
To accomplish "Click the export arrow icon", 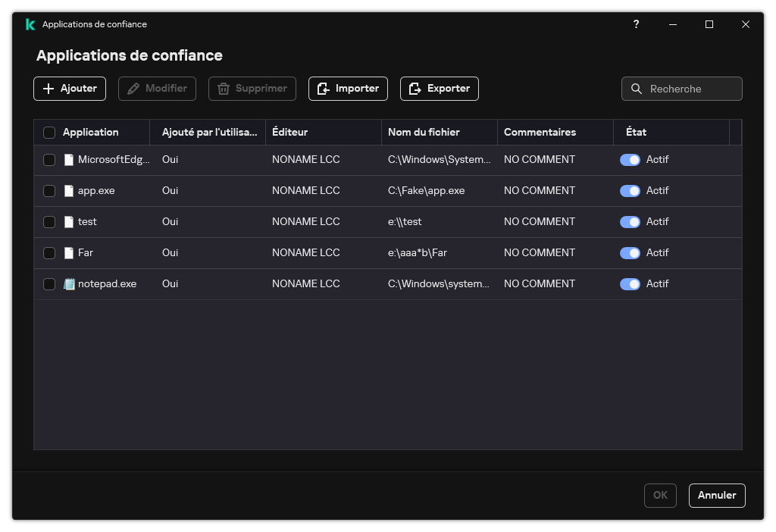I will tap(413, 88).
